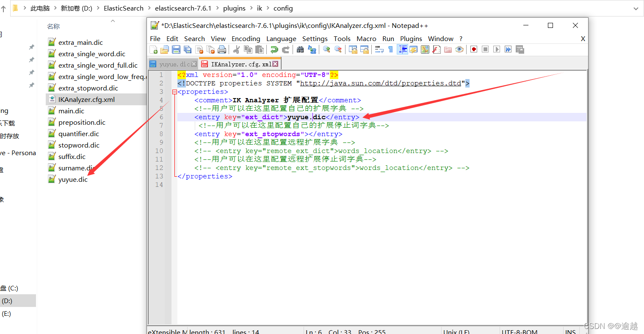The height and width of the screenshot is (334, 644).
Task: Click the Paste toolbar icon
Action: pos(260,49)
